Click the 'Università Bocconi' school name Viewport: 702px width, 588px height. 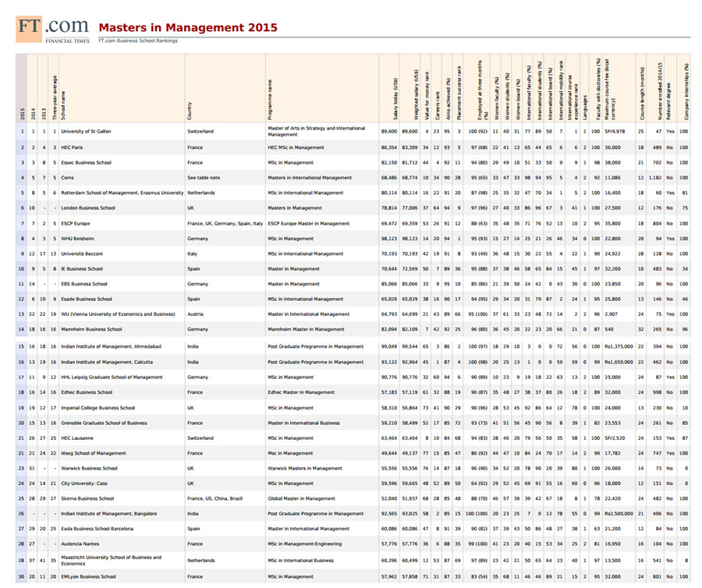point(82,253)
